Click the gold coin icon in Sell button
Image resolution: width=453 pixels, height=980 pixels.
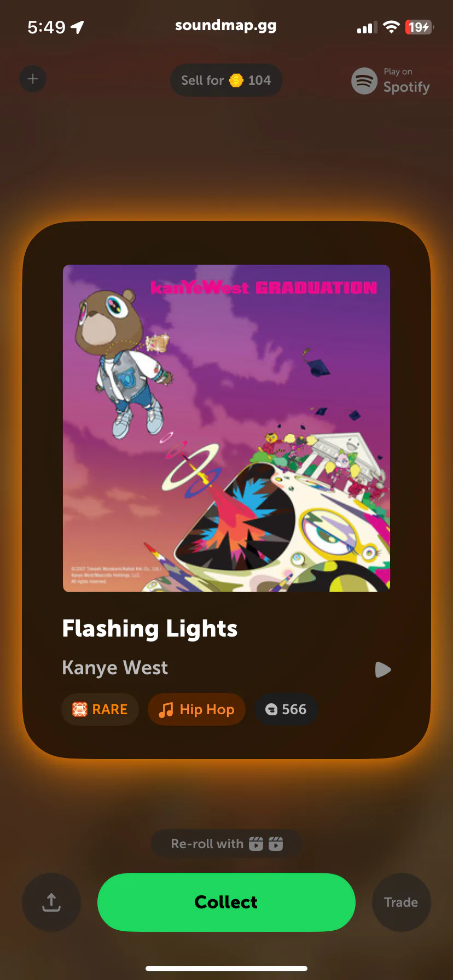point(236,80)
